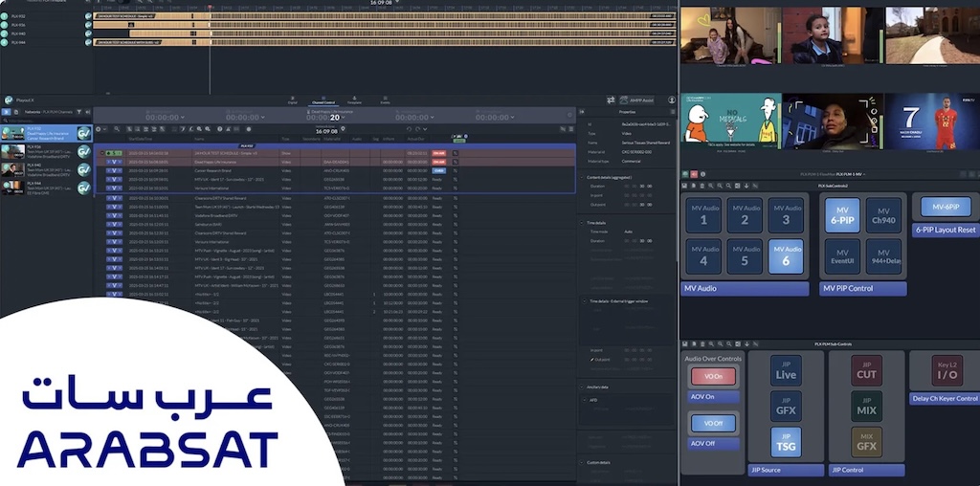Image resolution: width=980 pixels, height=486 pixels.
Task: Switch to the Events tab
Action: 385,99
